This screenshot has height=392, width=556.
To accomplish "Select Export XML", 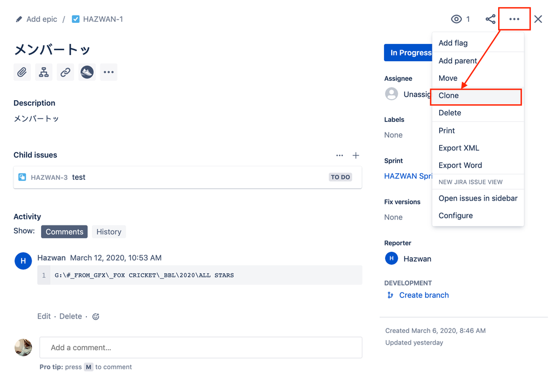I will pos(478,148).
